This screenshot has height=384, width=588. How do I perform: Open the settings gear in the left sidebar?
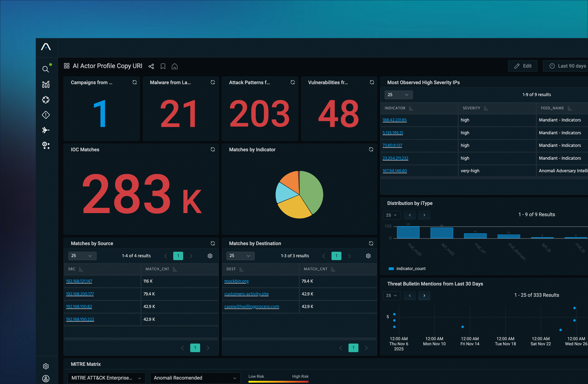click(x=46, y=366)
